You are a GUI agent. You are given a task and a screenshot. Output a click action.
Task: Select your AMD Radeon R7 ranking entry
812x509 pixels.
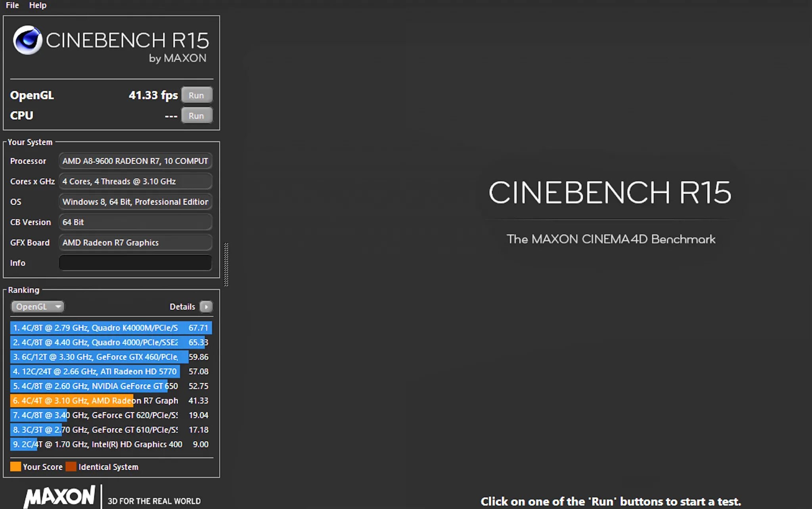click(x=111, y=401)
